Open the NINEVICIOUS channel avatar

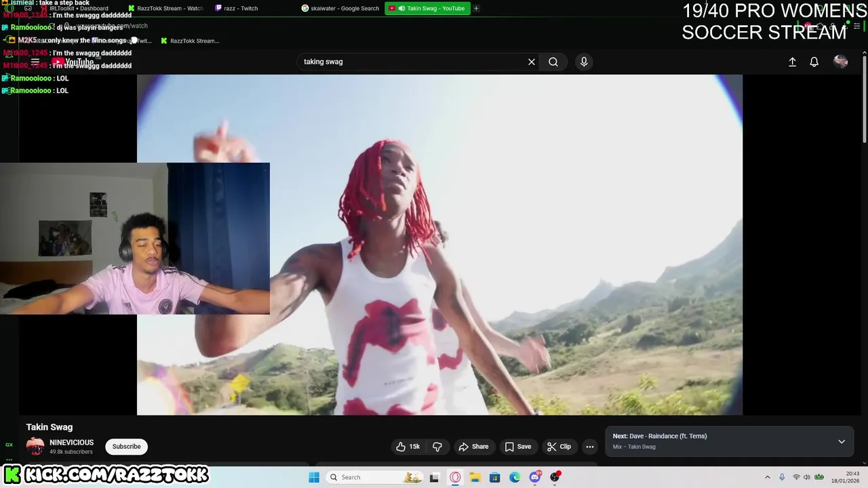(35, 447)
